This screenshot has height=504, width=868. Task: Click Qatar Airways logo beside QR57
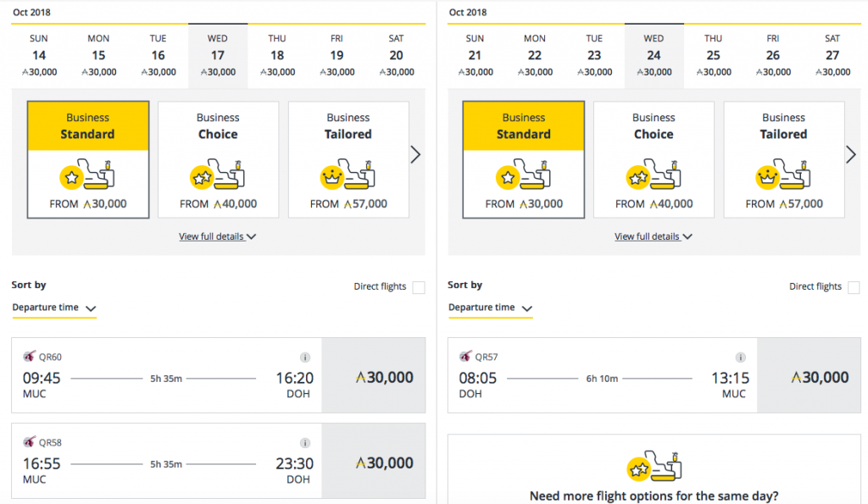(465, 357)
